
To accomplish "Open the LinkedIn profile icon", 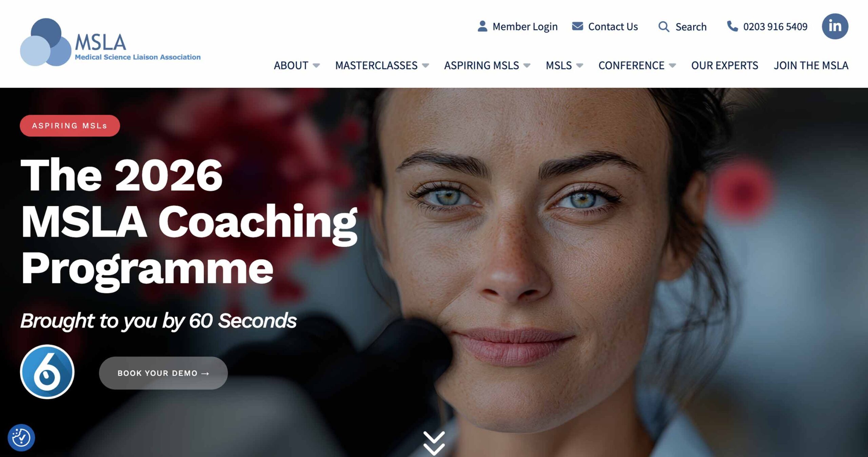I will click(x=835, y=26).
